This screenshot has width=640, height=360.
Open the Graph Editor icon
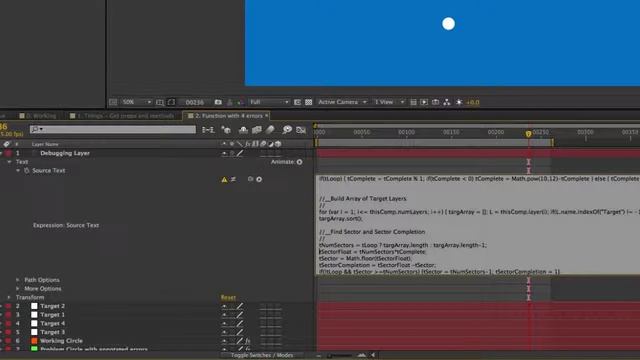[x=301, y=130]
